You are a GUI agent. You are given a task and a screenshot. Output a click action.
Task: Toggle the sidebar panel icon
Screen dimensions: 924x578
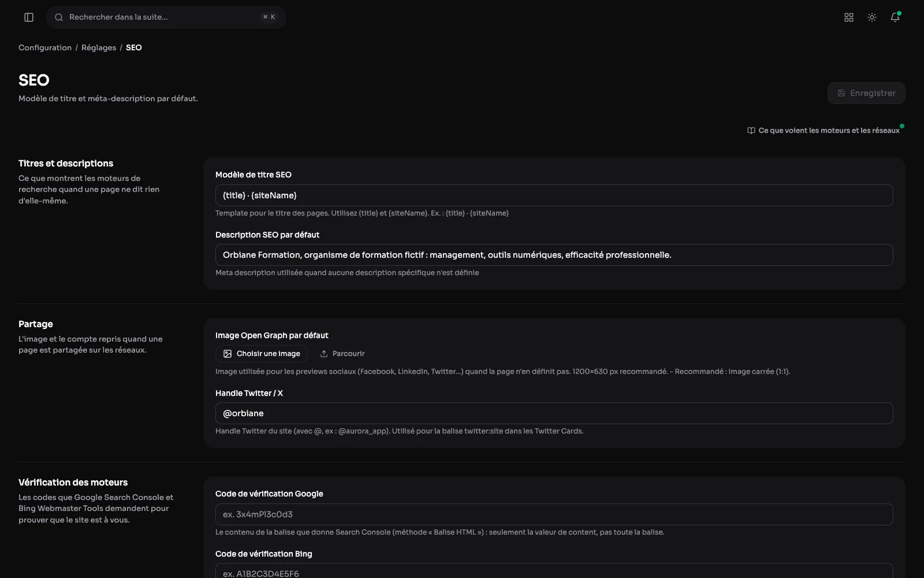pyautogui.click(x=29, y=17)
